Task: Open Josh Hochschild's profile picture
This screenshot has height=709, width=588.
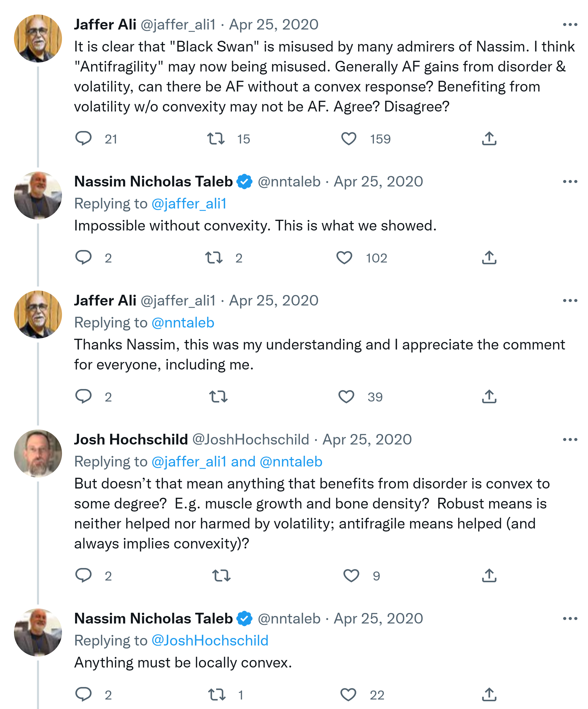Action: [38, 453]
